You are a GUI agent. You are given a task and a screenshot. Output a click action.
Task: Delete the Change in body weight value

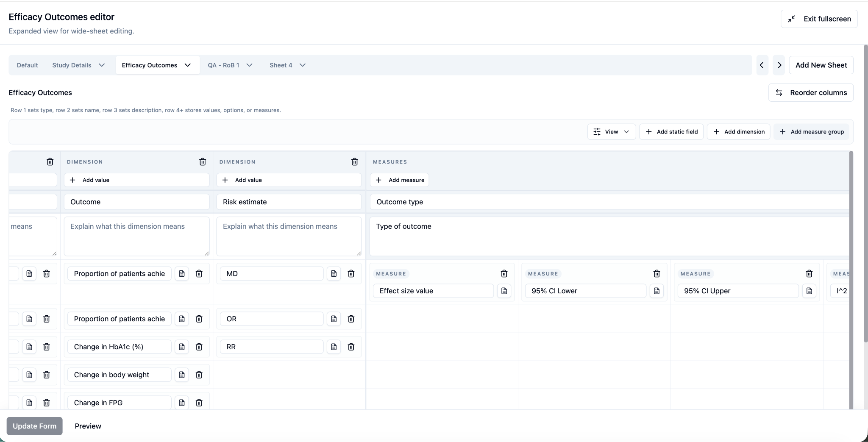coord(199,375)
